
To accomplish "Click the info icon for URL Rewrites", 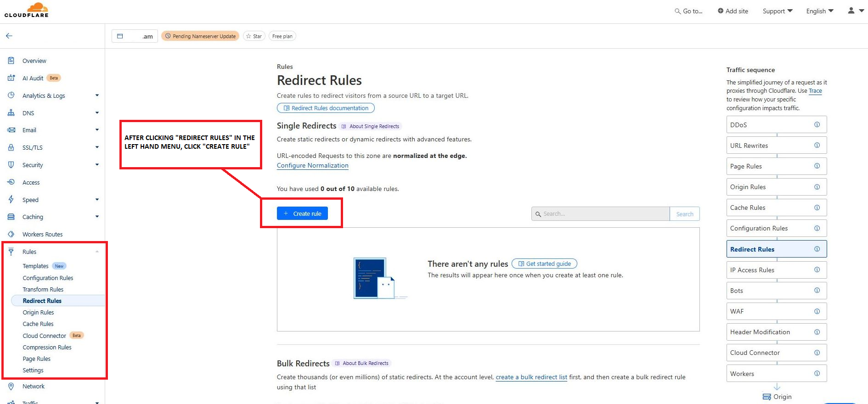I will (817, 145).
